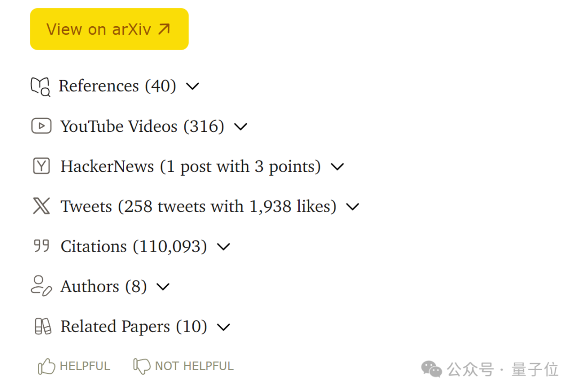The width and height of the screenshot is (577, 392).
Task: Click the thumbs-down Not Helpful icon
Action: pyautogui.click(x=142, y=366)
